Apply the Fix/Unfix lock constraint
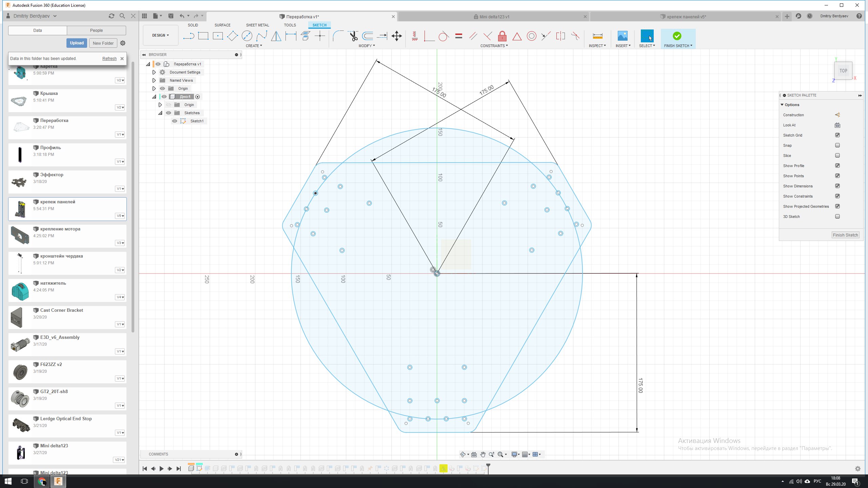868x488 pixels. [x=502, y=36]
